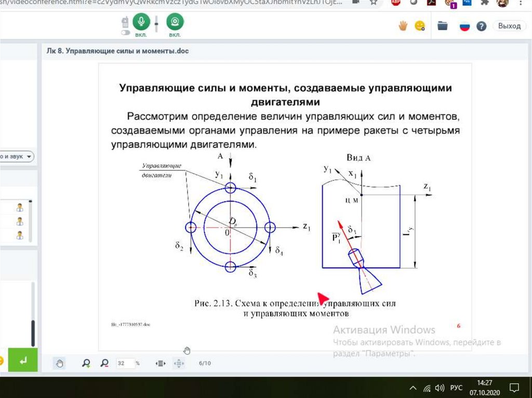Fit whole page in the viewer

point(179,363)
